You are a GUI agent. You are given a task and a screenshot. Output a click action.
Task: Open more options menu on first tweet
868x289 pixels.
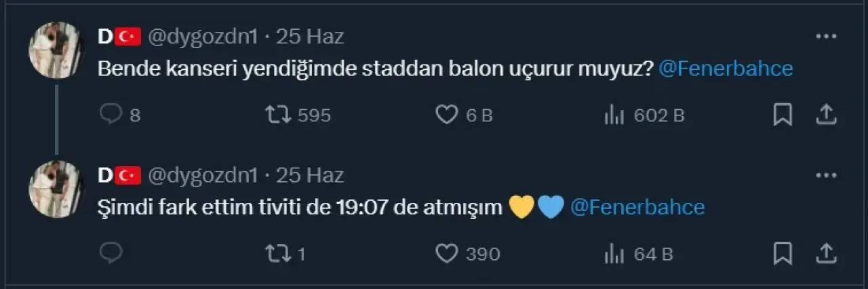click(x=825, y=37)
